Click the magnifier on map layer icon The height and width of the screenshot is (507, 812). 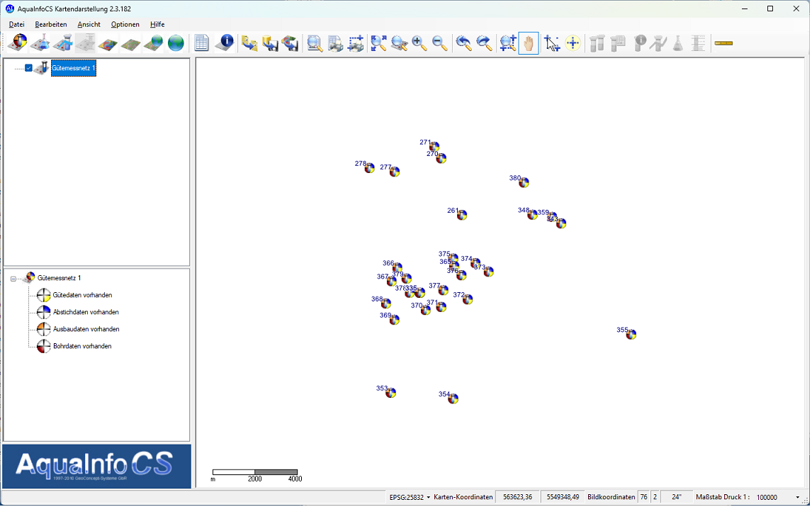(x=399, y=43)
